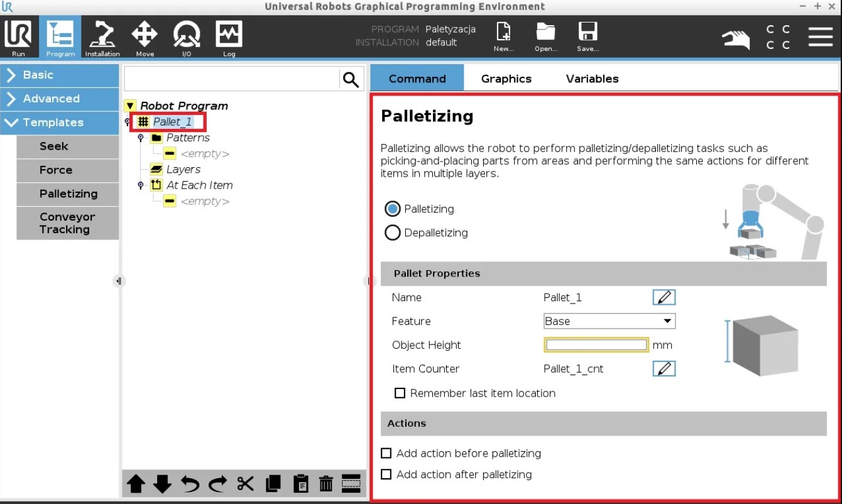Screen dimensions: 842x504
Task: Collapse the Pallet_1 node toggle
Action: coord(128,122)
